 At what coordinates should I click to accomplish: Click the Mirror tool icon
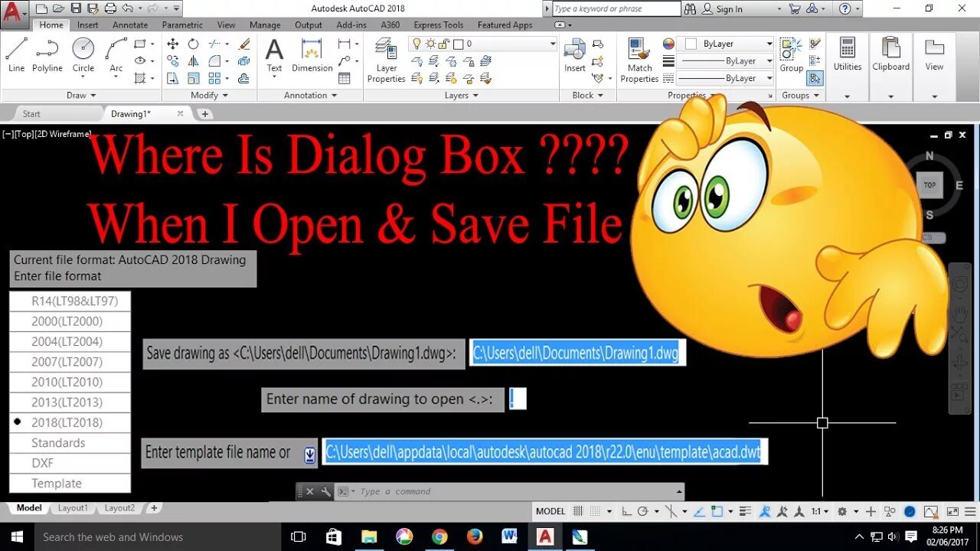194,61
